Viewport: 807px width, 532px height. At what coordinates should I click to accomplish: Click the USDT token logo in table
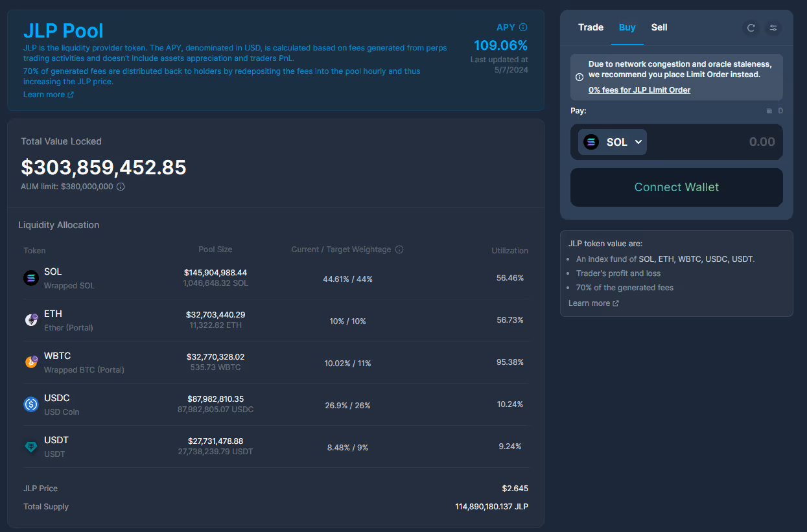click(31, 446)
